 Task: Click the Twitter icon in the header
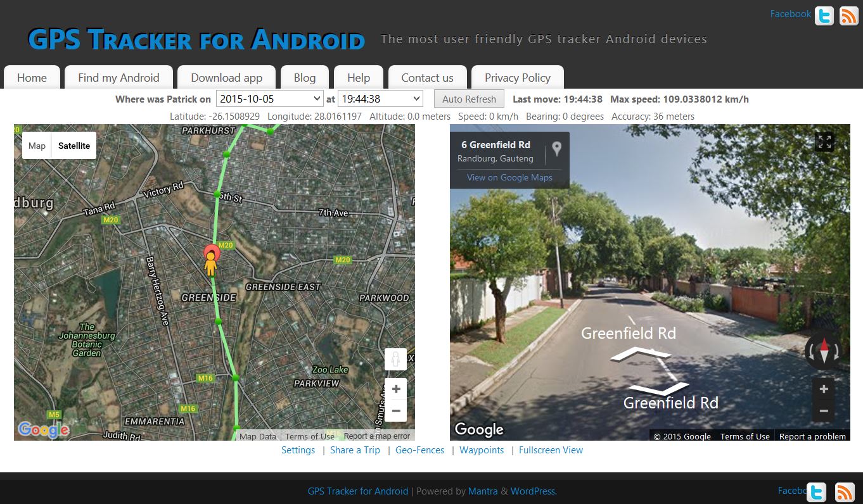pos(824,16)
